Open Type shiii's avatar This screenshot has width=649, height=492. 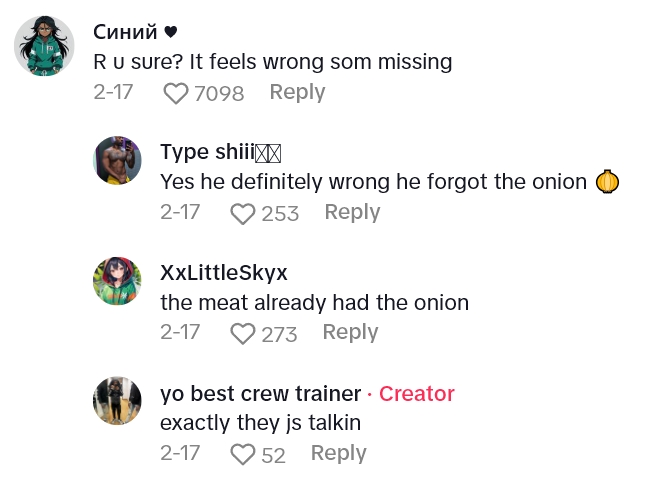pyautogui.click(x=117, y=160)
